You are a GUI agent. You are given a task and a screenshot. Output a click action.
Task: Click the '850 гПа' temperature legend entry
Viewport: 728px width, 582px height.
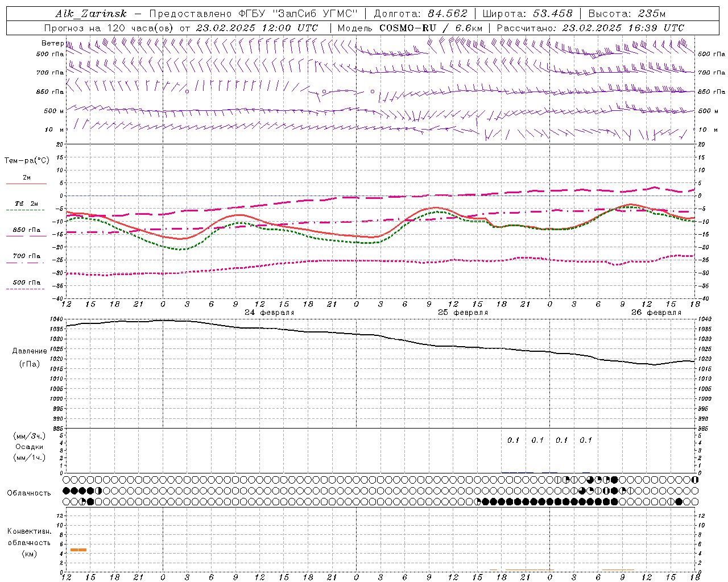[x=27, y=230]
